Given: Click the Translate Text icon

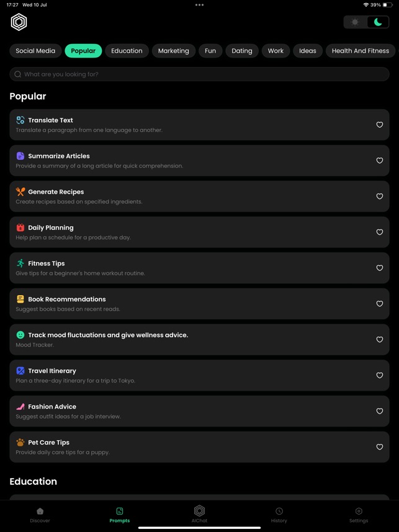Looking at the screenshot, I should (20, 120).
